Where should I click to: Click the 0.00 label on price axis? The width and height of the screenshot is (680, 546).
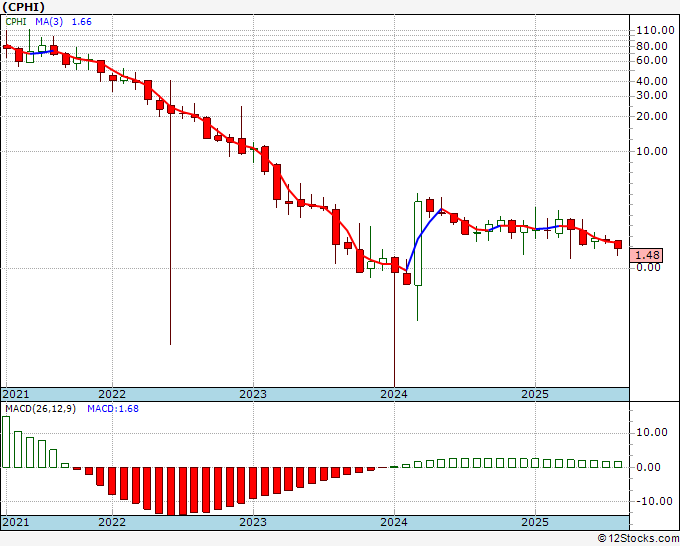[x=648, y=267]
